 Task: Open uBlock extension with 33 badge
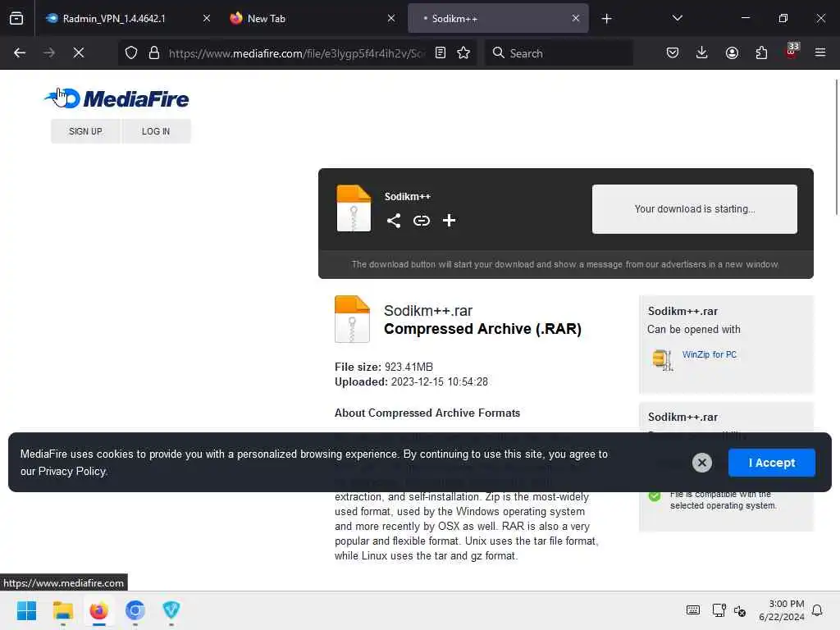click(792, 52)
